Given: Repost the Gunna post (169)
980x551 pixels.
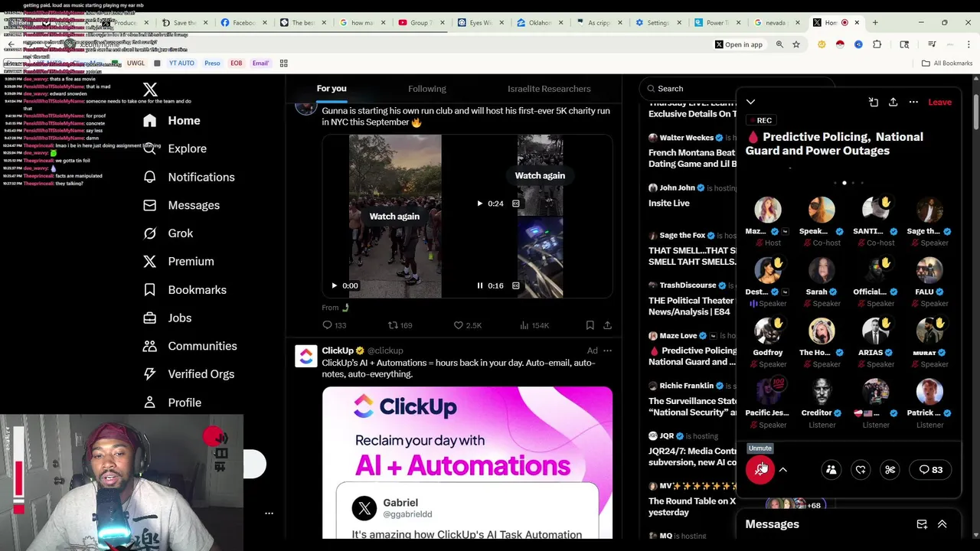Looking at the screenshot, I should (400, 325).
